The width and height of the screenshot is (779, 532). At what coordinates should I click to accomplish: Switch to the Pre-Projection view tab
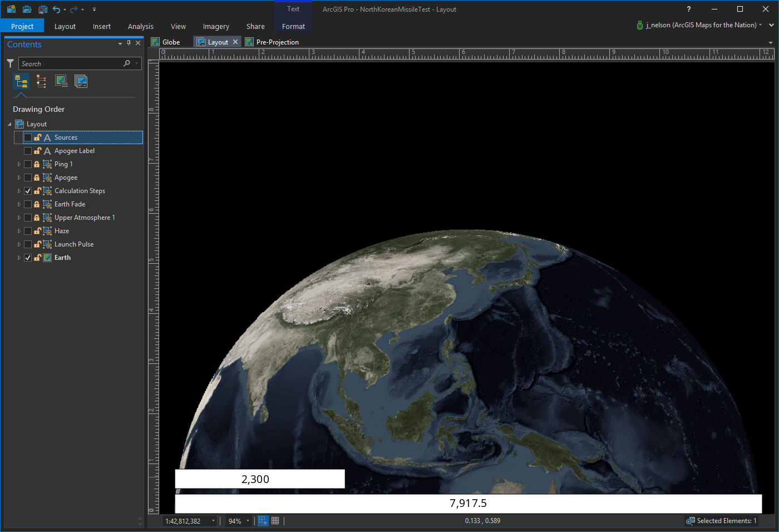277,42
